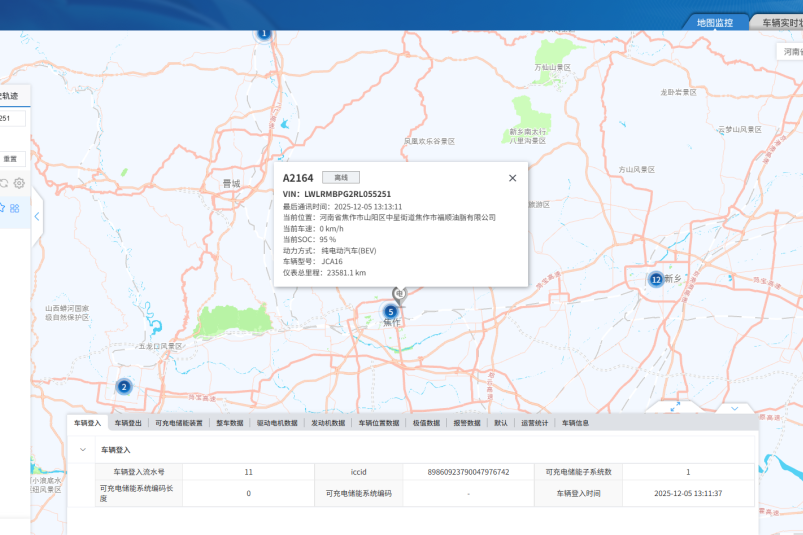Click the cluster marker 2 on the map
Viewport: 803px width, 535px height.
(124, 387)
